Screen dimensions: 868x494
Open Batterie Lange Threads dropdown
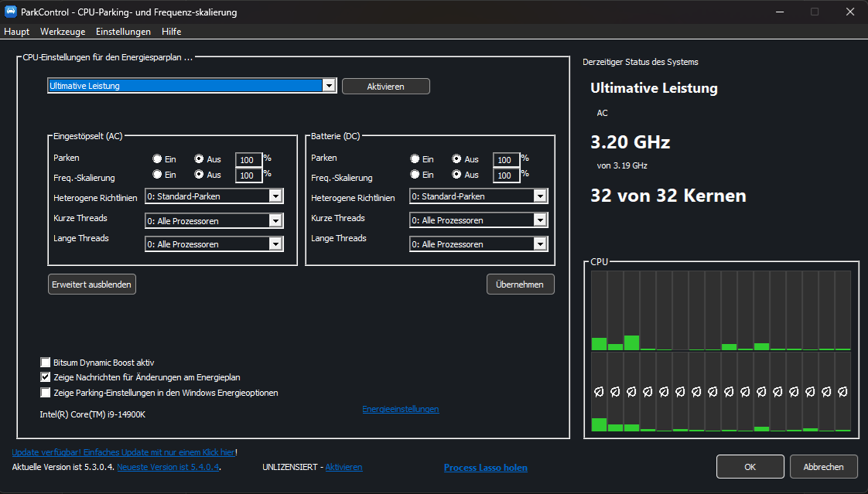pos(540,244)
